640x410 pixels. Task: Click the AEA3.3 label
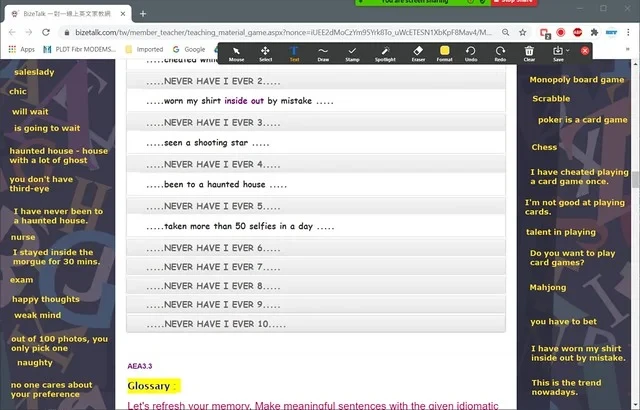(x=140, y=366)
